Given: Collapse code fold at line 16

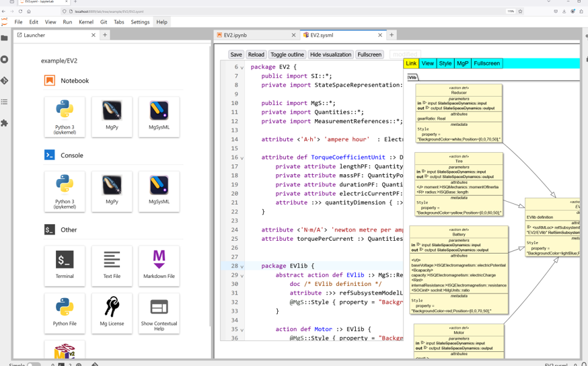Looking at the screenshot, I should [x=242, y=158].
